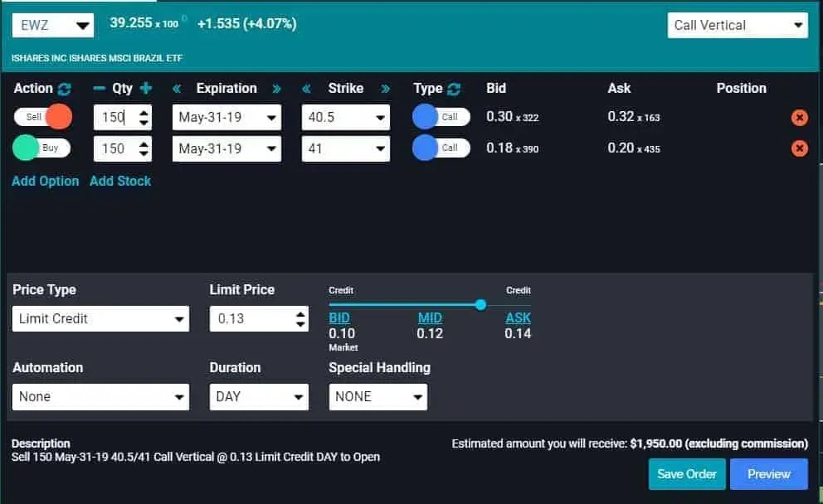Click the Preview button
The height and width of the screenshot is (504, 823).
pyautogui.click(x=768, y=473)
